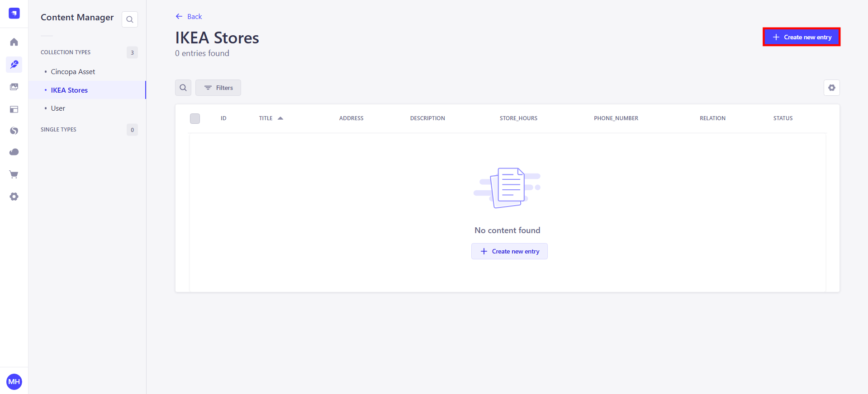Open list view settings gear
Viewport: 868px width, 394px height.
(832, 88)
